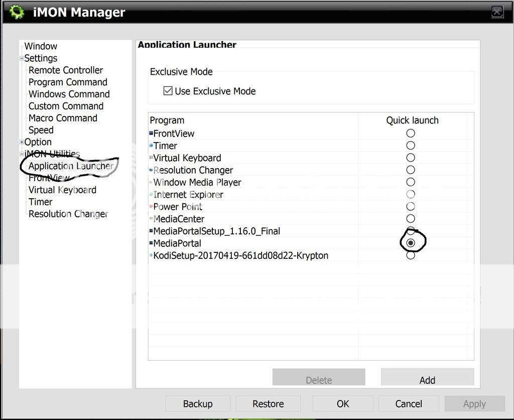Click the iMON Manager gear icon
Viewport: 514px width, 420px height.
click(x=17, y=12)
